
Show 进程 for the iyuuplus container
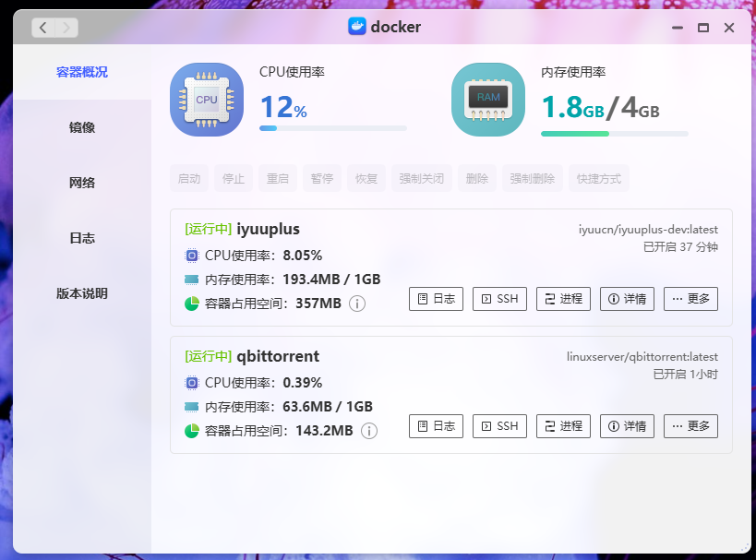click(x=563, y=299)
